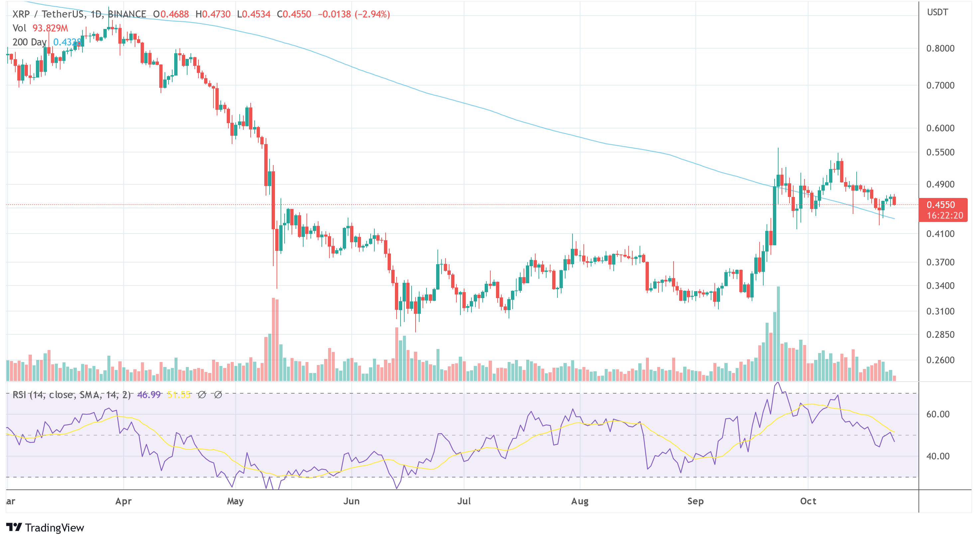Click the USDT currency label on the price axis
Image resolution: width=980 pixels, height=542 pixels.
937,12
